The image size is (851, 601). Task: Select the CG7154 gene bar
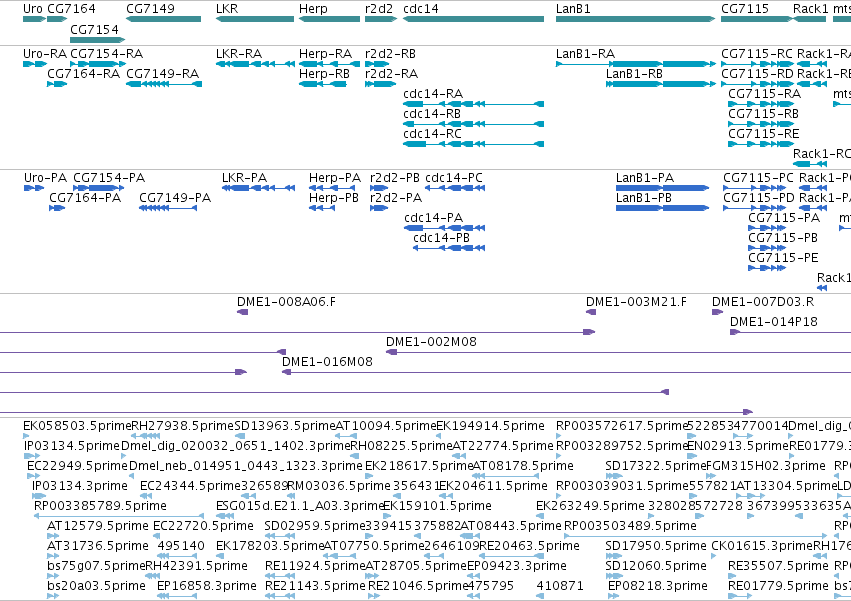(98, 40)
